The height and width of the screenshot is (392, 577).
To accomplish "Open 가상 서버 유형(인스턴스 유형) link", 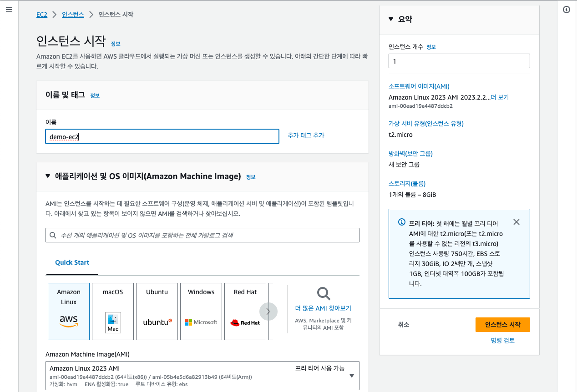I will coord(426,124).
